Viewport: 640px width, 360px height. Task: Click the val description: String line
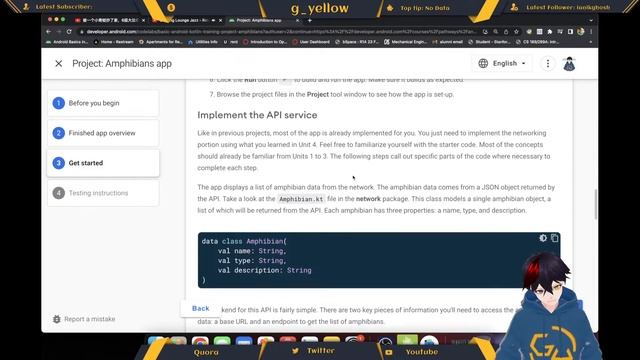coord(264,270)
